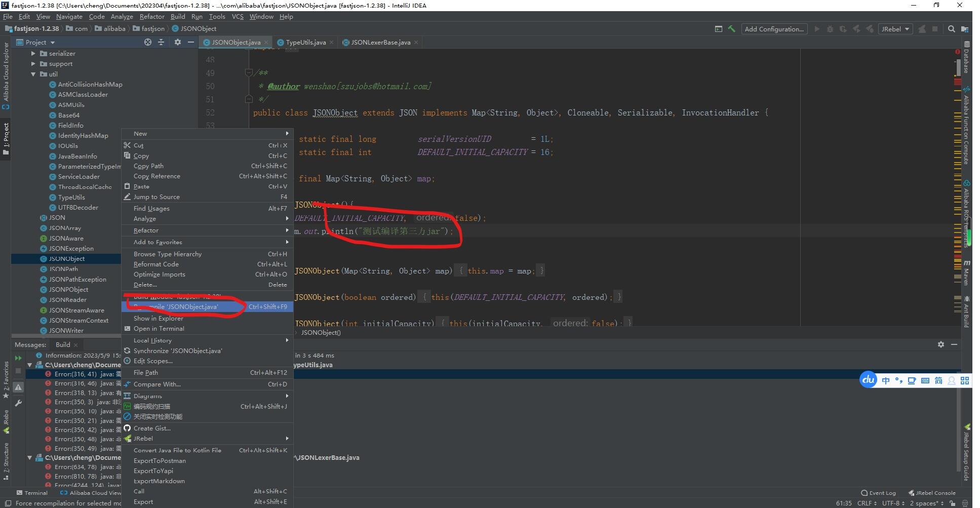Expand the Local History submenu

click(x=207, y=340)
